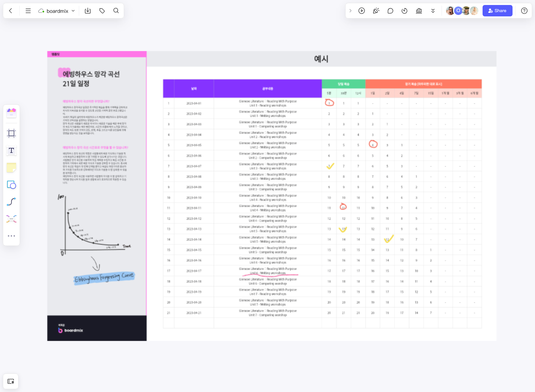Click the orange review header band

[x=423, y=84]
